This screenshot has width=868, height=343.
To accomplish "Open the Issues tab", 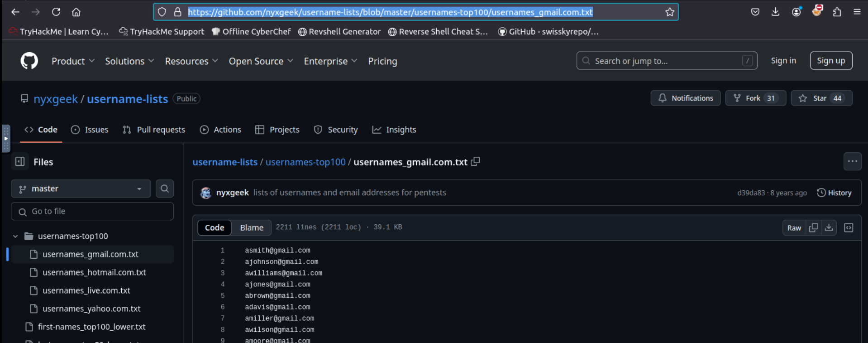I will pos(90,130).
